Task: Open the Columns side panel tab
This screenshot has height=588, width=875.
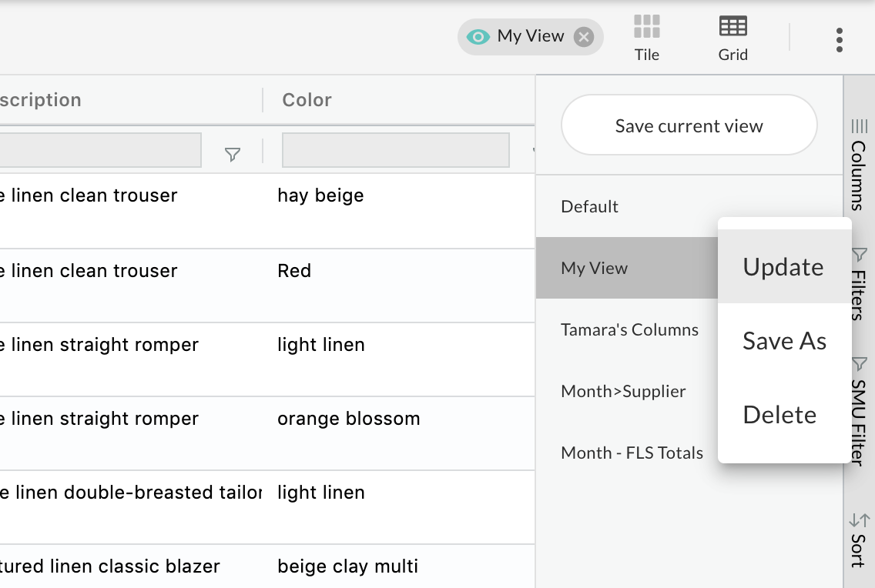Action: click(860, 165)
